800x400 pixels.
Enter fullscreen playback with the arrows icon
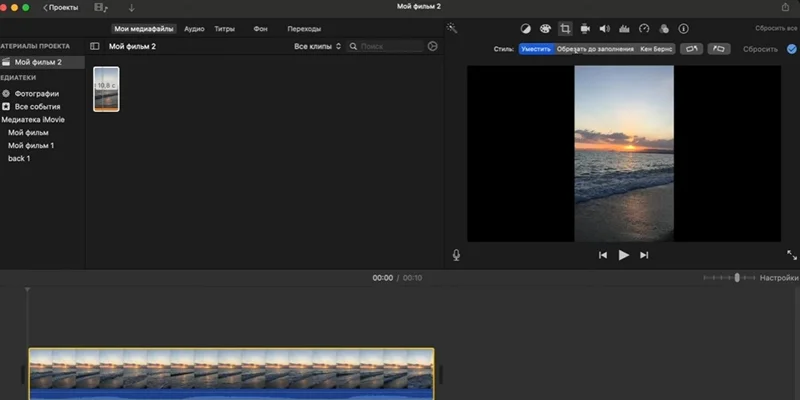(791, 255)
